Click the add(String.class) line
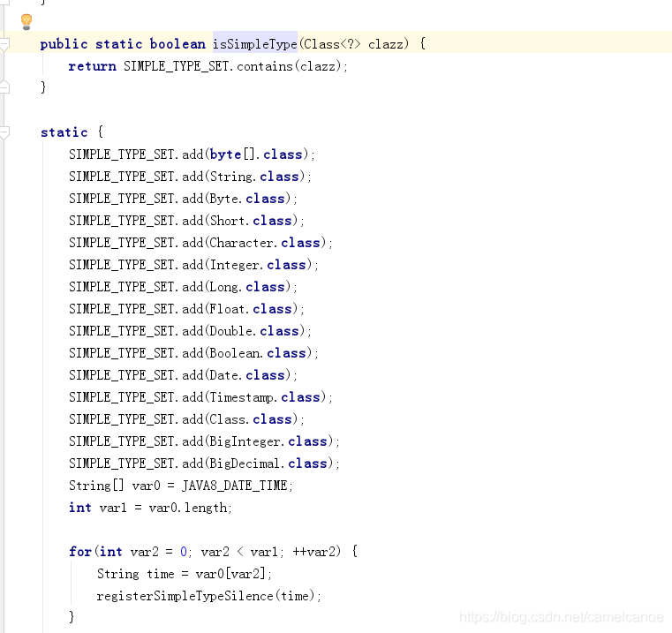 (x=190, y=177)
